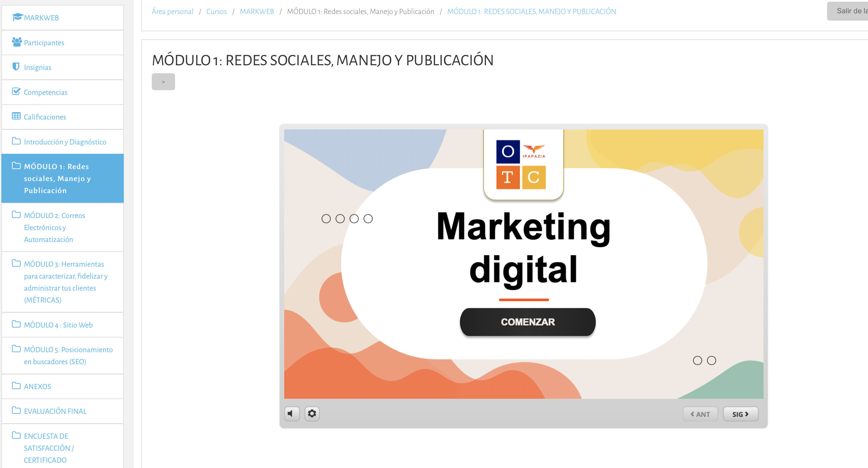Click the Cursos breadcrumb link

pos(217,11)
